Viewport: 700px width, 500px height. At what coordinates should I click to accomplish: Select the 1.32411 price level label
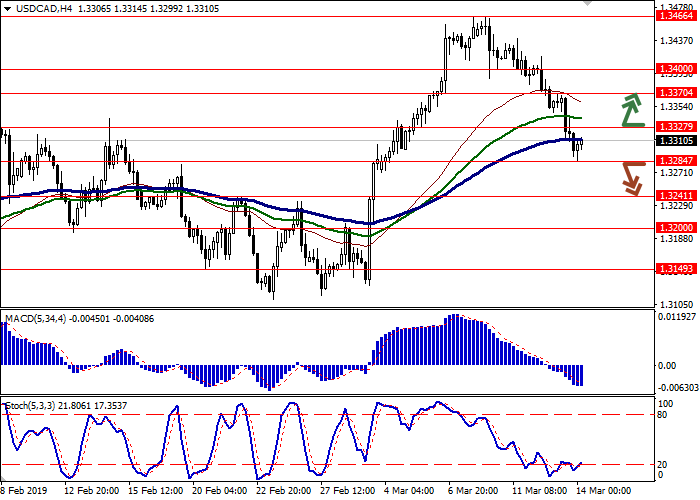point(676,196)
